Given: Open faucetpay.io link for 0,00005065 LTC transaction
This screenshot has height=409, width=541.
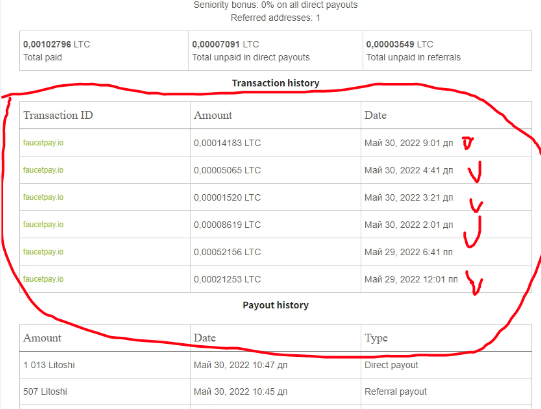Looking at the screenshot, I should point(43,170).
